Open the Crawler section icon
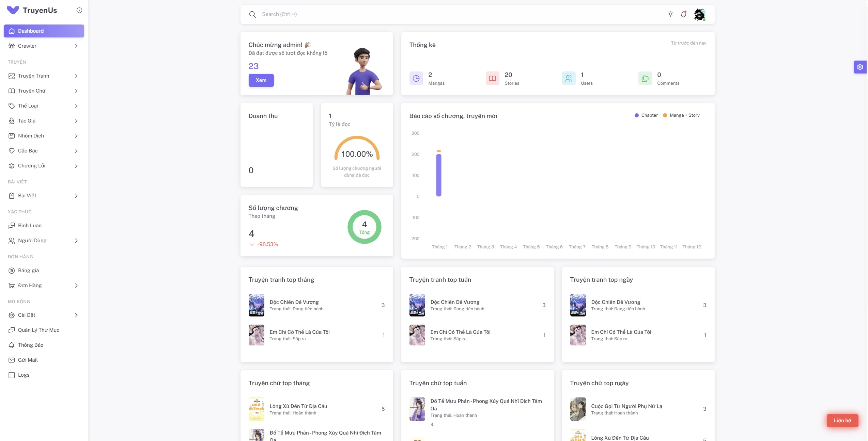 (12, 46)
